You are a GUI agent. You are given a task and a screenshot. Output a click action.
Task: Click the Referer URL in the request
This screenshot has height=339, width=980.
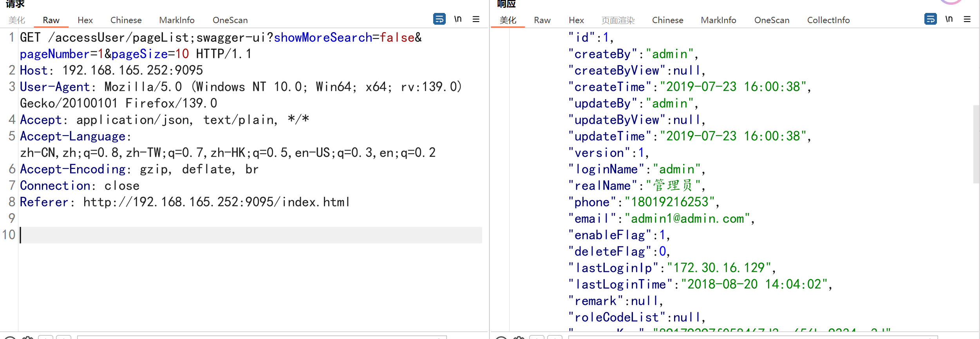pyautogui.click(x=216, y=202)
